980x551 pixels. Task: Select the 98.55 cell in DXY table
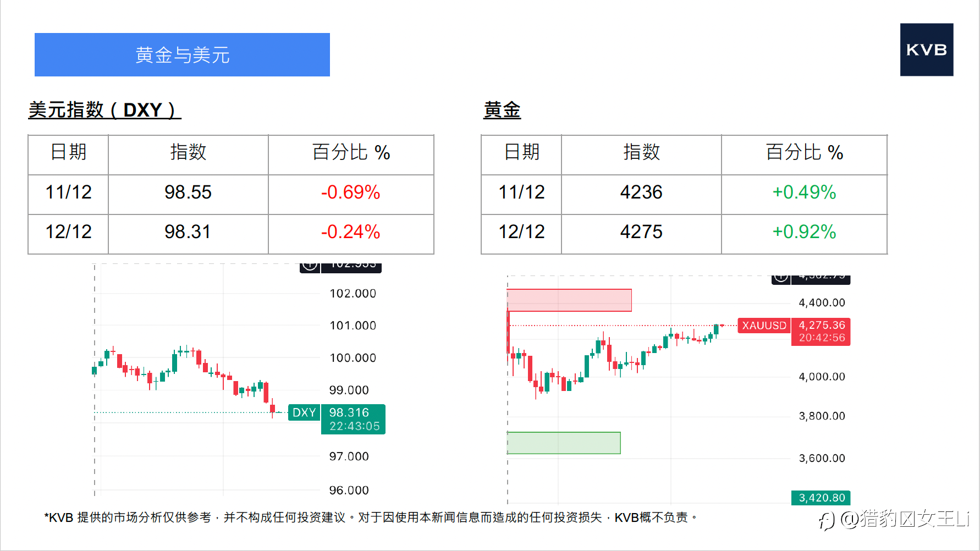188,192
